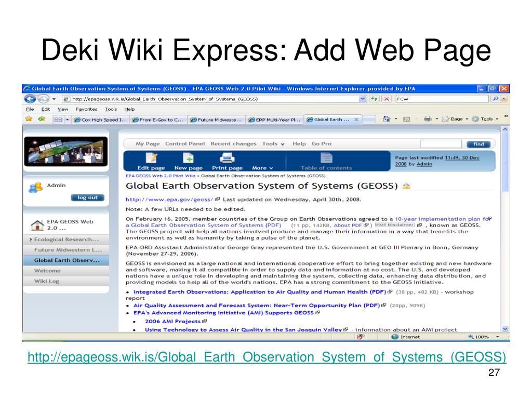Viewport: 532px width, 399px height.
Task: Click the search box containing FCW
Action: (442, 99)
